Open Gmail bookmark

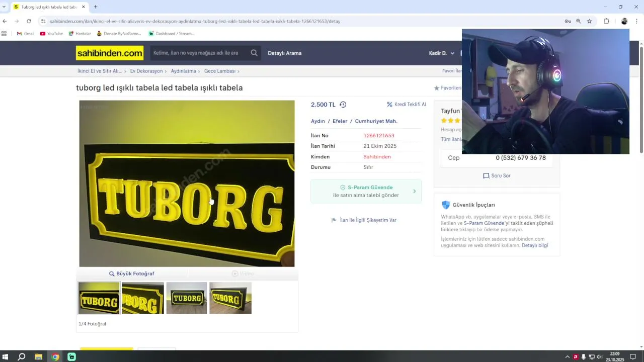tap(26, 34)
